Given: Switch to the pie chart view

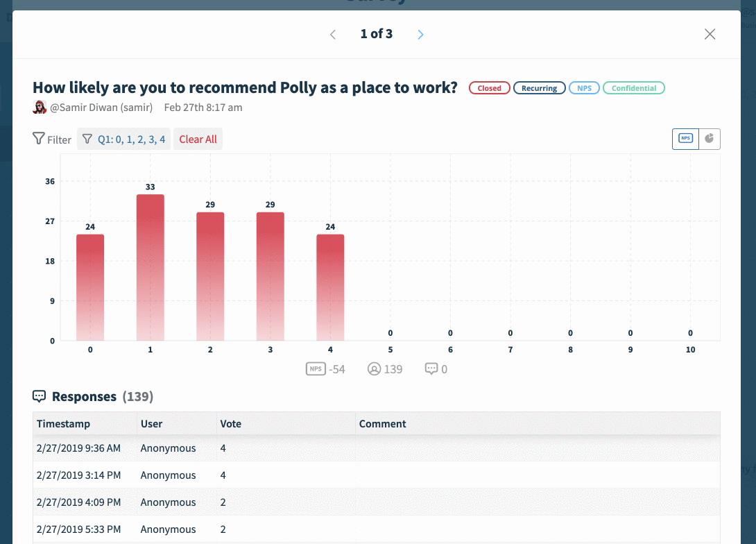Looking at the screenshot, I should click(x=710, y=139).
